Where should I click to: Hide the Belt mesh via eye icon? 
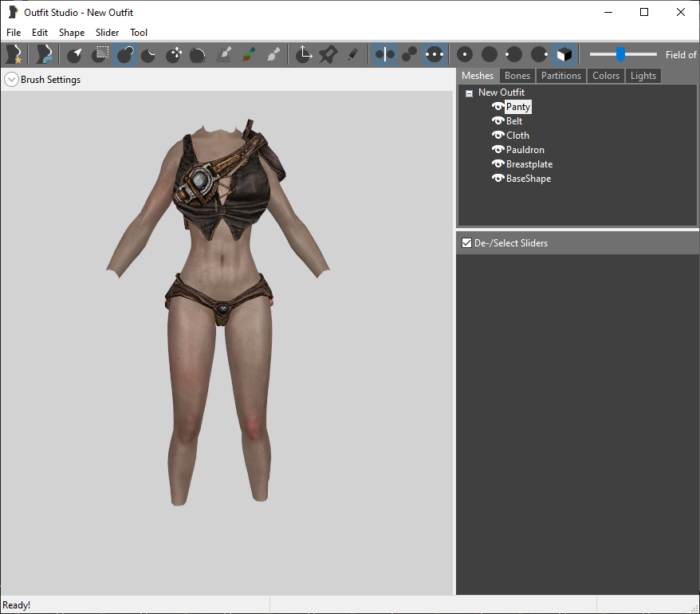pyautogui.click(x=497, y=120)
